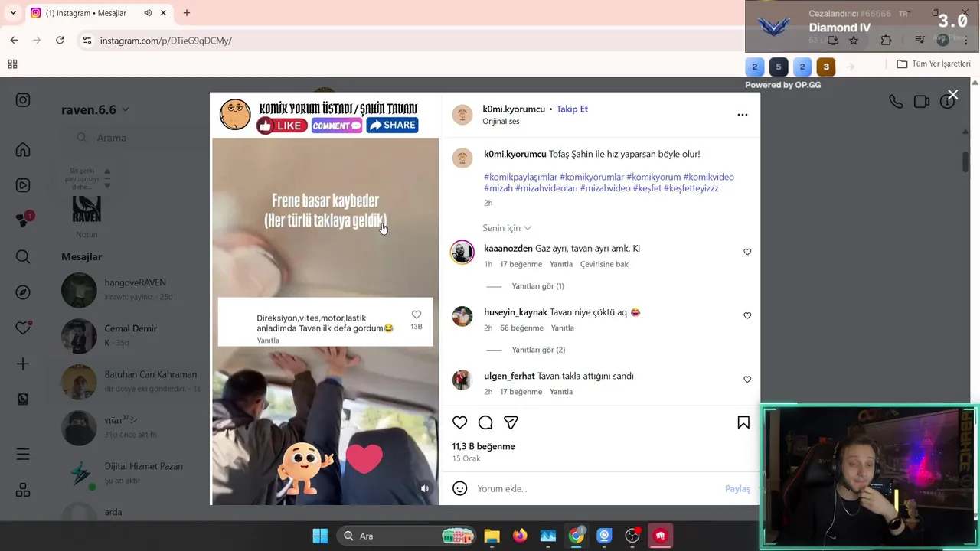Bookmark this page with the star
The image size is (980, 551).
click(x=854, y=40)
